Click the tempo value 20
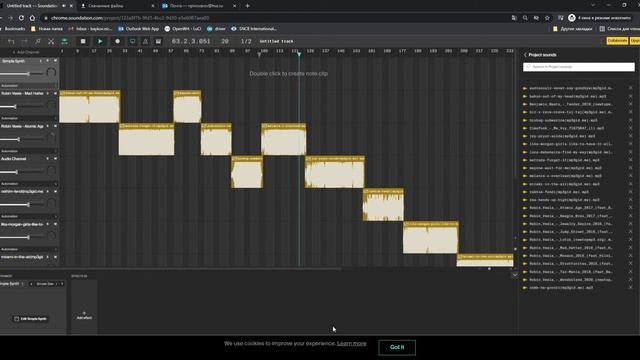640x360 pixels. coord(224,41)
